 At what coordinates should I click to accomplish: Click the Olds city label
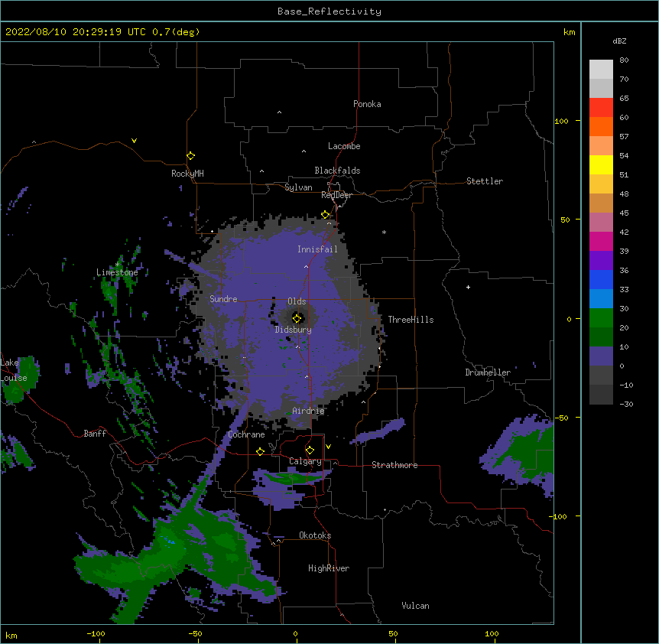tap(297, 301)
